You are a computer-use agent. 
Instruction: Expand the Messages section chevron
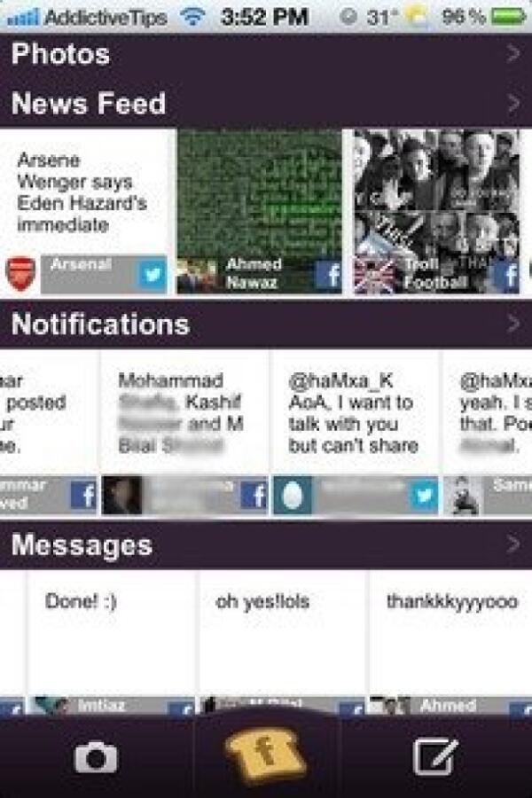[x=513, y=544]
